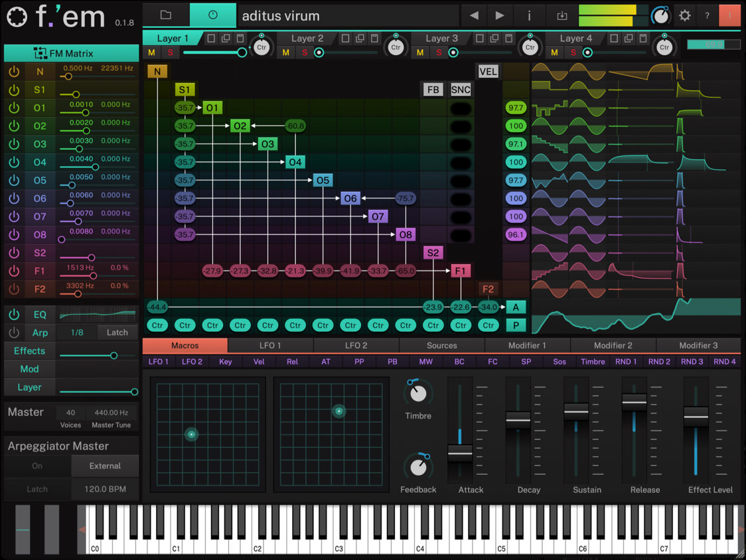
Task: Click the aditus virum preset name field
Action: tap(349, 16)
